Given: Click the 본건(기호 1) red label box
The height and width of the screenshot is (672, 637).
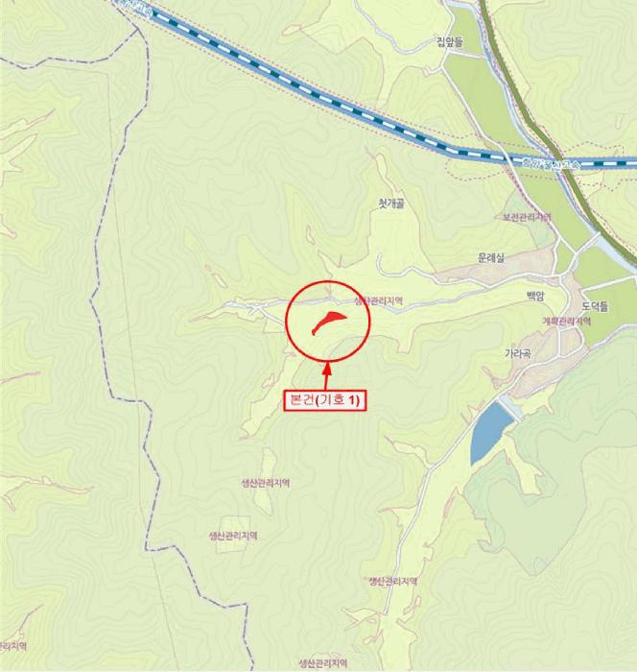Looking at the screenshot, I should [x=325, y=400].
